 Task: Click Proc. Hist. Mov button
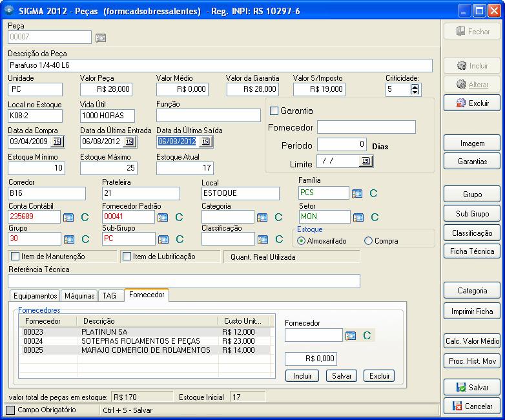click(x=472, y=361)
